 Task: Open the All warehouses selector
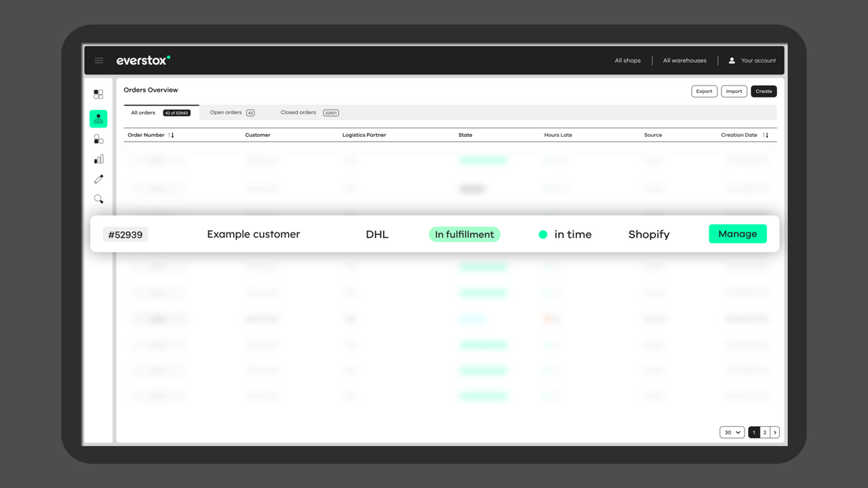point(684,60)
